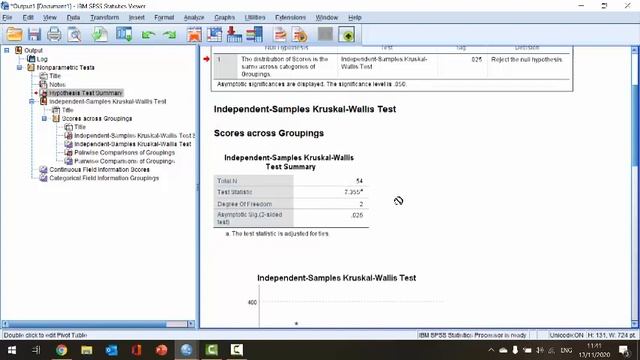Click the Go to Variable icon with red arrow

point(234,34)
